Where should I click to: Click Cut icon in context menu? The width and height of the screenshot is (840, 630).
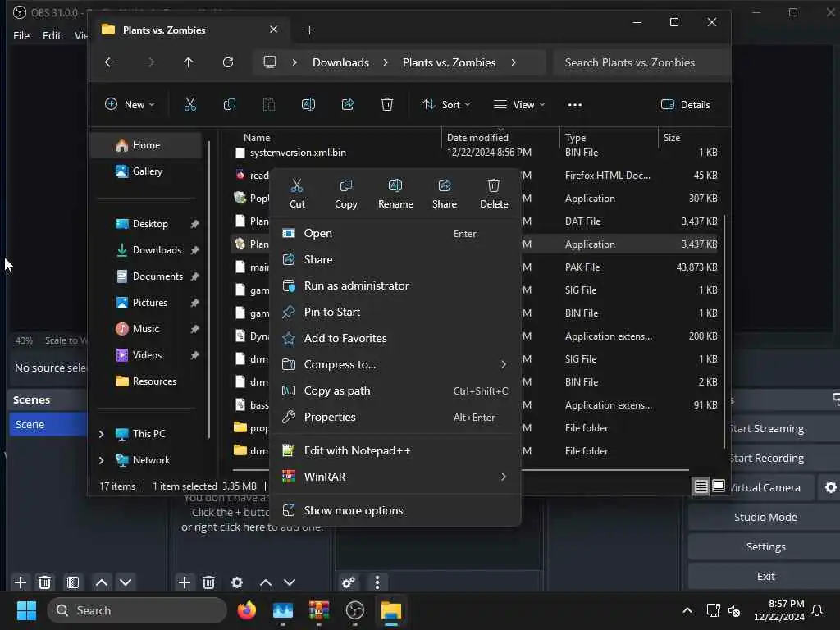coord(297,194)
